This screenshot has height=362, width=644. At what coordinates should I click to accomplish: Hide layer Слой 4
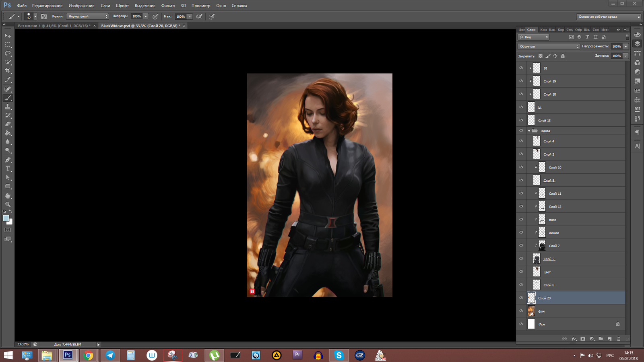click(x=521, y=141)
